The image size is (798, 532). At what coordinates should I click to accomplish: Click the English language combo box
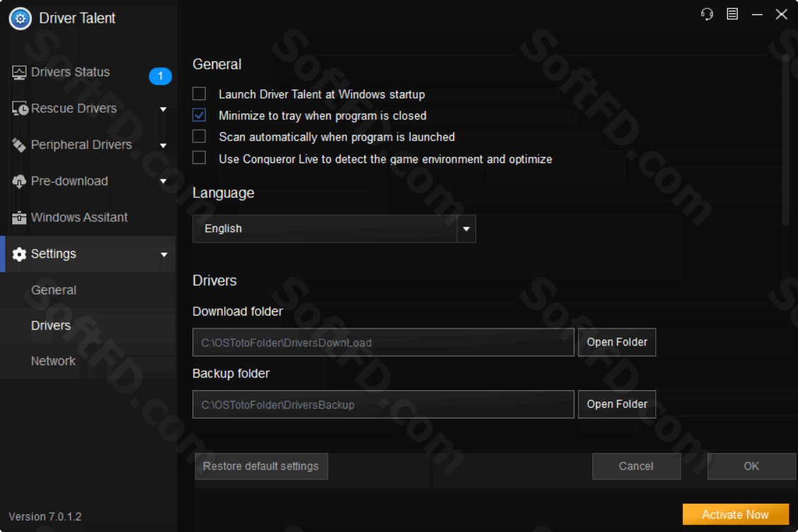click(334, 228)
